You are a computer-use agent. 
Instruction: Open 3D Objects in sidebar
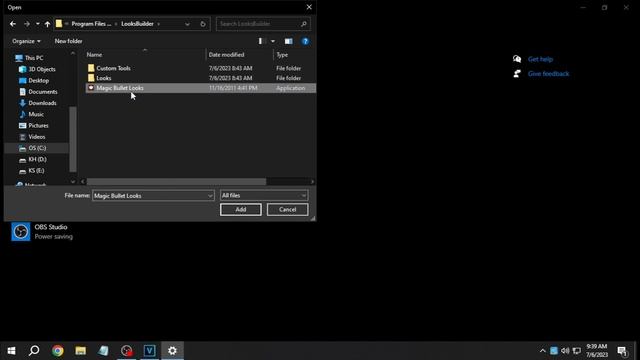tap(42, 69)
